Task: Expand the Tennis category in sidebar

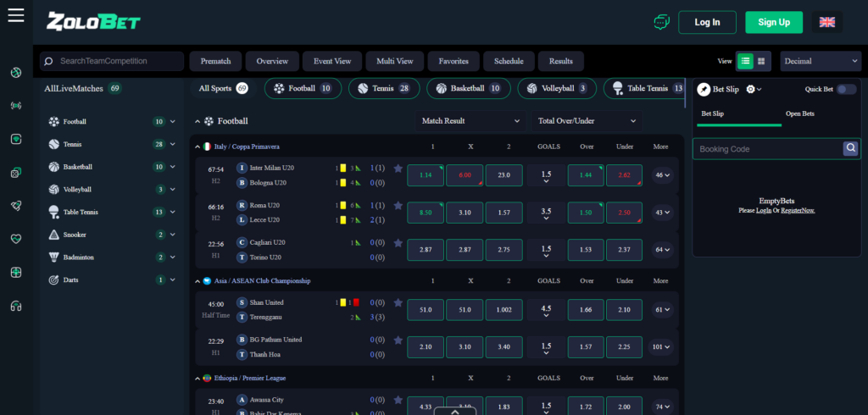Action: tap(173, 144)
